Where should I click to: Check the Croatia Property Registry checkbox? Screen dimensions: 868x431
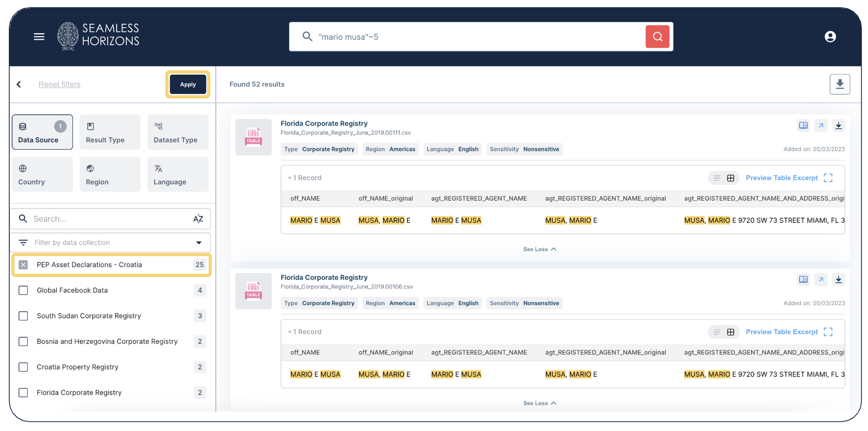point(23,367)
